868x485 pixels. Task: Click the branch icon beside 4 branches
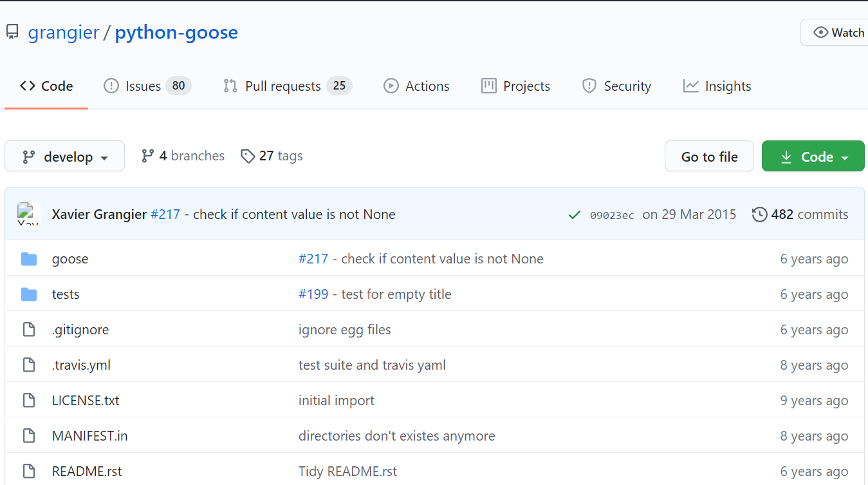pyautogui.click(x=148, y=156)
